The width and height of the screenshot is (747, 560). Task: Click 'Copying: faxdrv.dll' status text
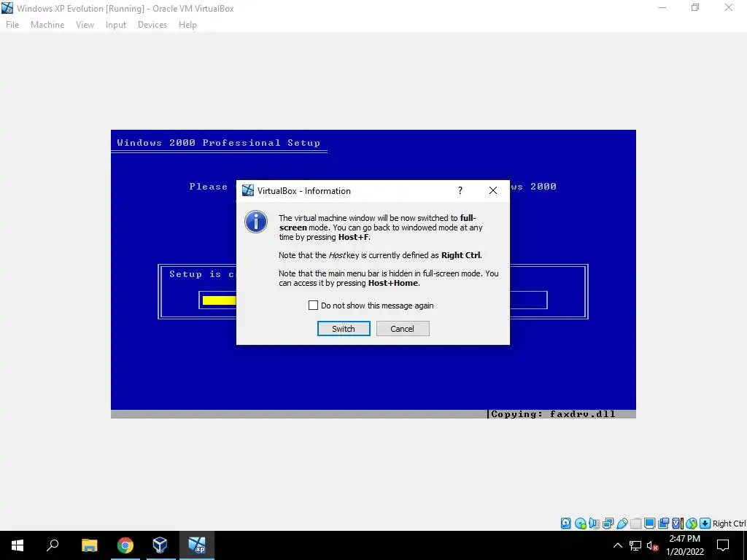[553, 414]
